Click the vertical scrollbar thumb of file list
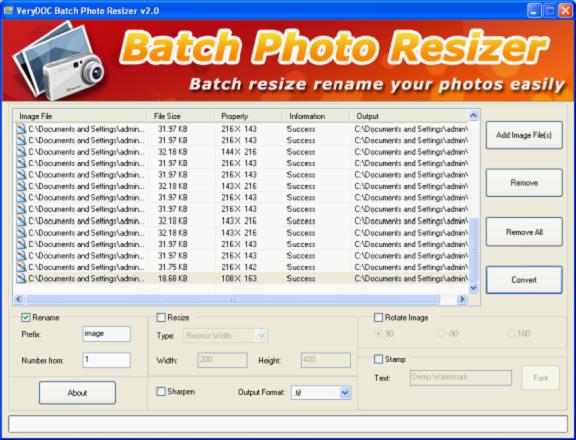The height and width of the screenshot is (440, 576). 474,250
